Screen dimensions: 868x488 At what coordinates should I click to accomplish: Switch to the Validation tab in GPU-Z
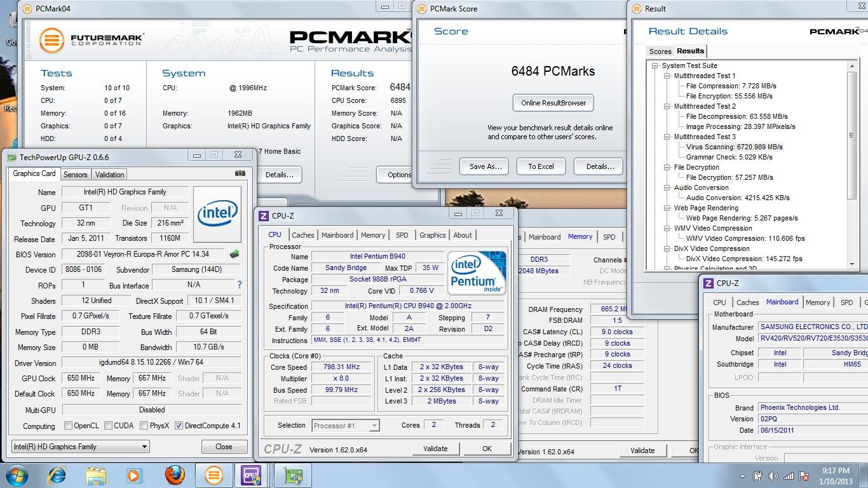pos(110,175)
